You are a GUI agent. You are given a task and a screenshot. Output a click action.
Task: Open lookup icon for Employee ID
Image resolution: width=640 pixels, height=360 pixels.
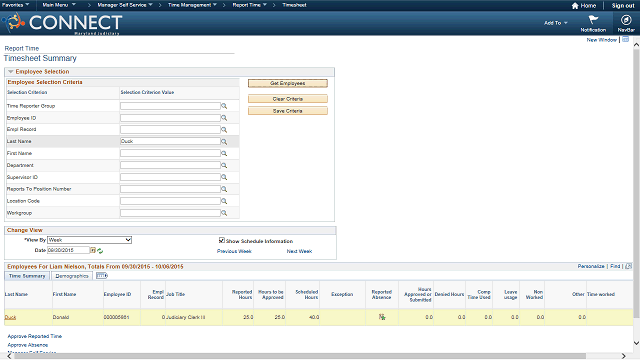(x=224, y=118)
